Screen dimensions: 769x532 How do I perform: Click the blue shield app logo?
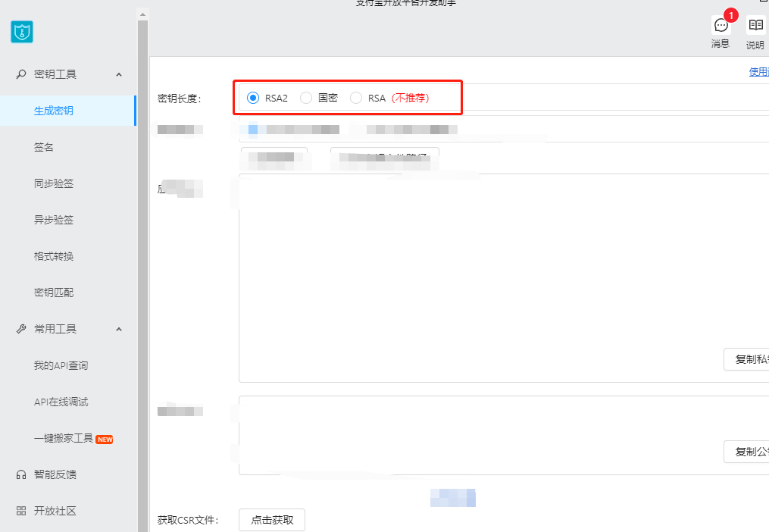coord(22,32)
